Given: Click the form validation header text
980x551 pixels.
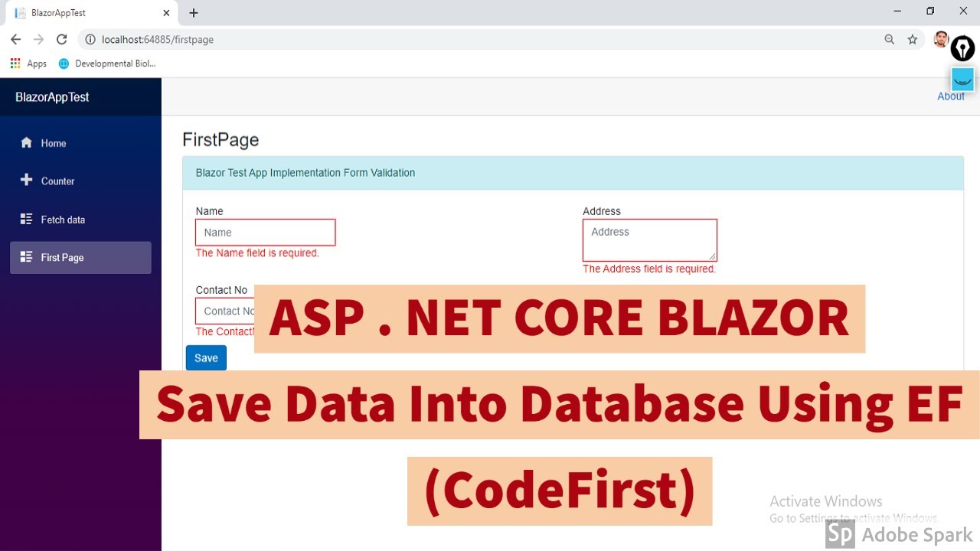Looking at the screenshot, I should tap(305, 173).
